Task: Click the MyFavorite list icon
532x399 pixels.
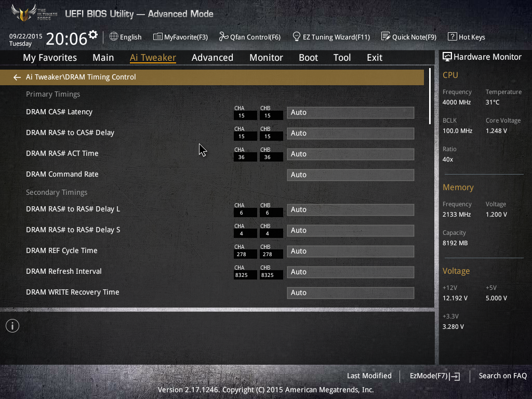Action: 158,37
